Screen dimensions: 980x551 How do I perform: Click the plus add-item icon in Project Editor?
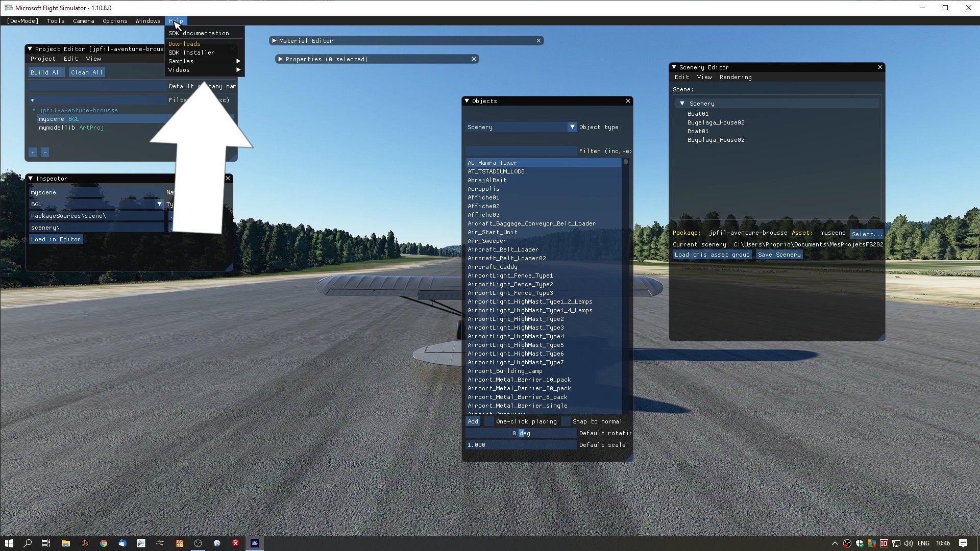coord(33,153)
